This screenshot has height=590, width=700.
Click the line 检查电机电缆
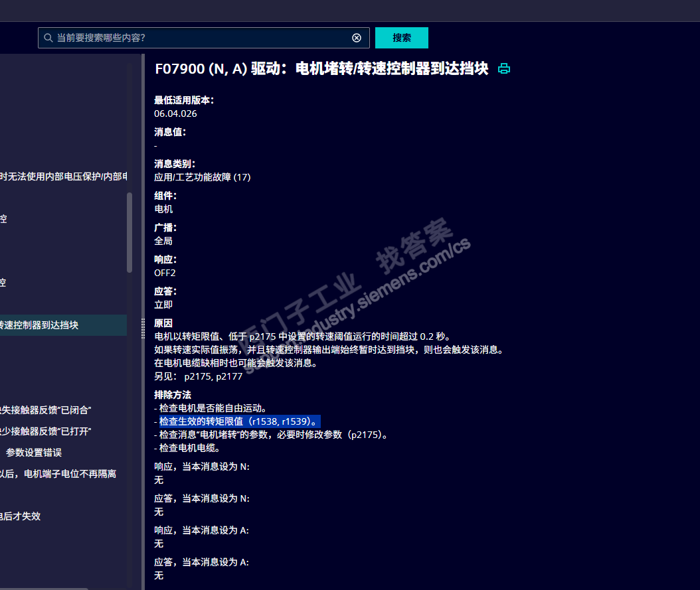[x=187, y=448]
